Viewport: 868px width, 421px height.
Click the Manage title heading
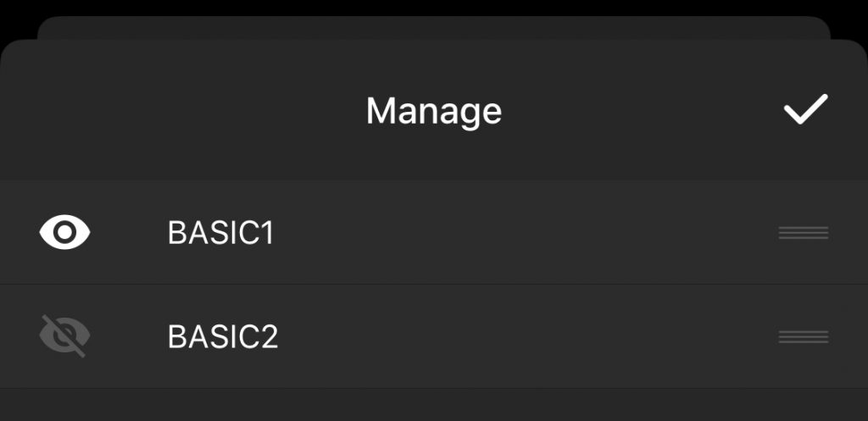(433, 111)
